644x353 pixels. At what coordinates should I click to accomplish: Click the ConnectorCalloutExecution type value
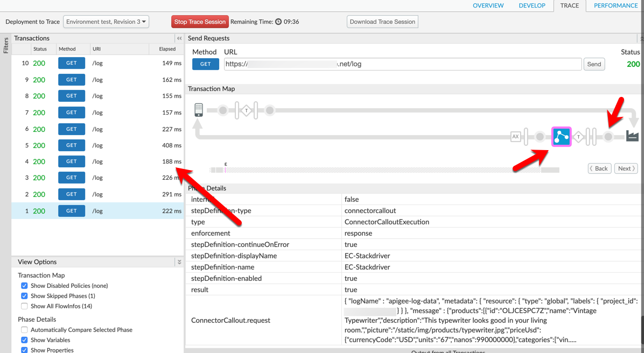[387, 222]
